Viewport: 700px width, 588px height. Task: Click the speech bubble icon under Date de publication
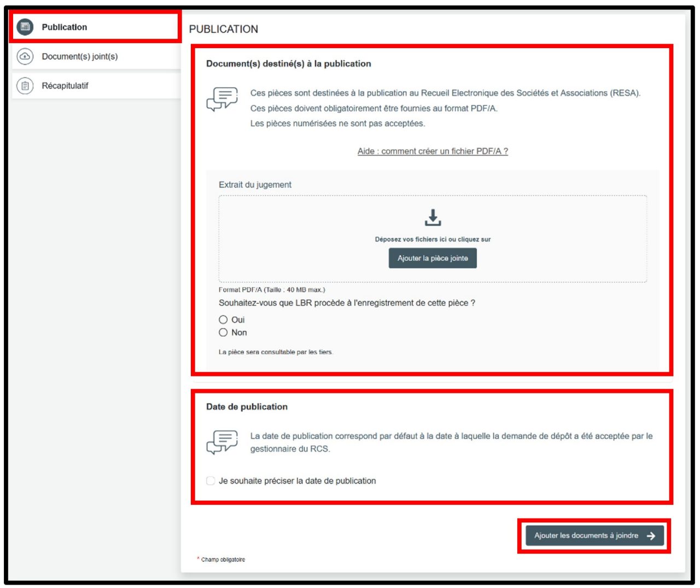(222, 442)
